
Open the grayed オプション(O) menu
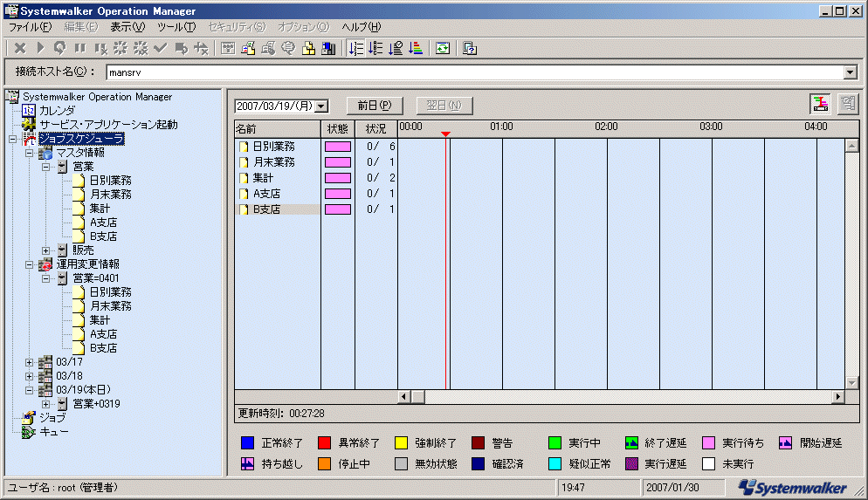[303, 26]
